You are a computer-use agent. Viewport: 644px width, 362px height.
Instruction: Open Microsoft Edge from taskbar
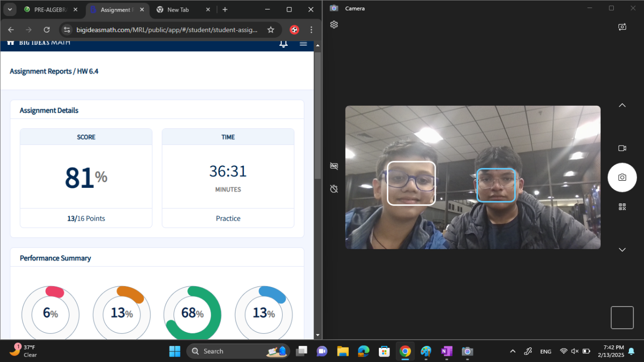(x=363, y=351)
